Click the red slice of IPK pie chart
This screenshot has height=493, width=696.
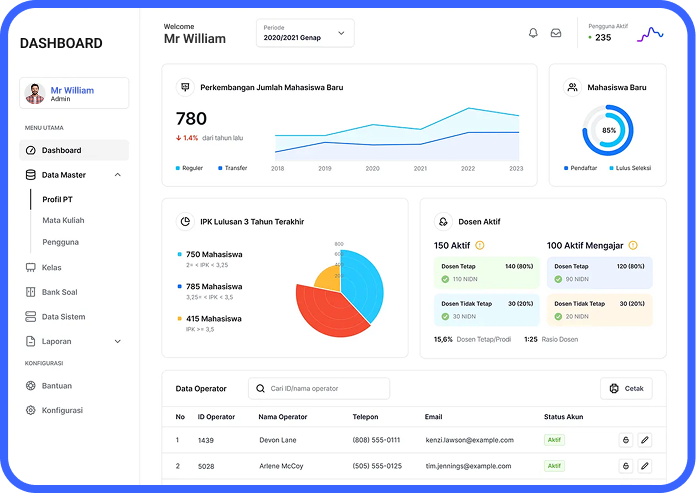click(331, 313)
